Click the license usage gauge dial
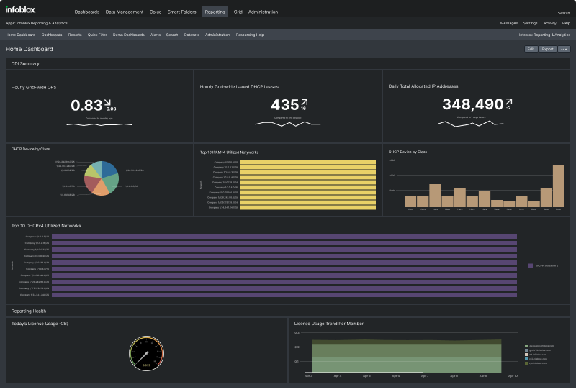576x392 pixels. point(145,353)
